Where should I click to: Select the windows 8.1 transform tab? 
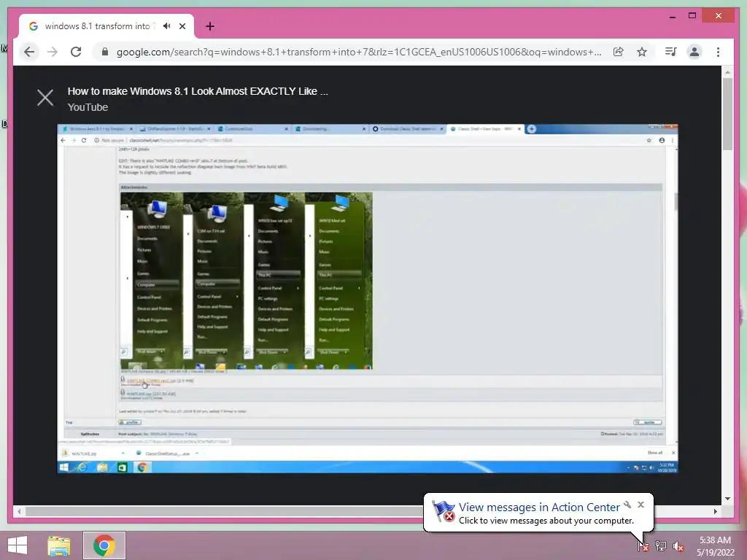[107, 26]
